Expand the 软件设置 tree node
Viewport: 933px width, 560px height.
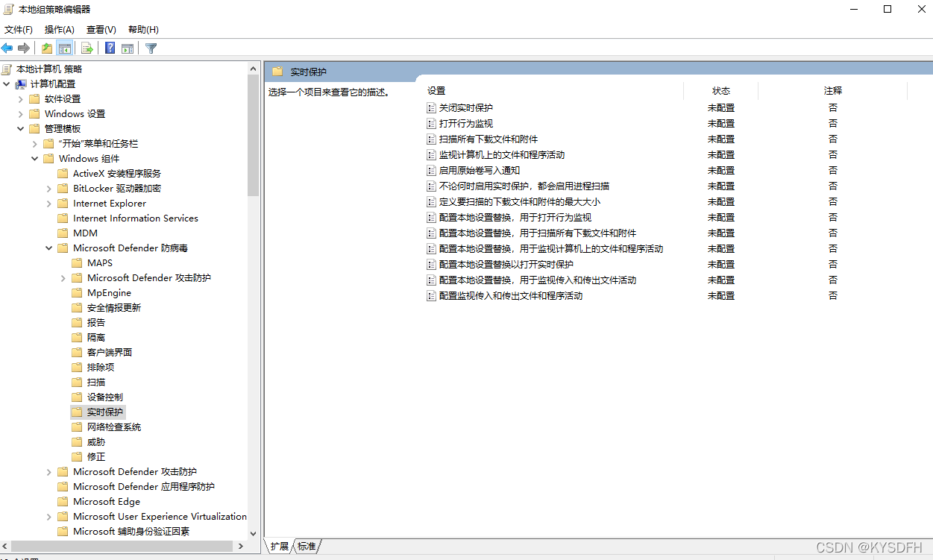point(21,99)
